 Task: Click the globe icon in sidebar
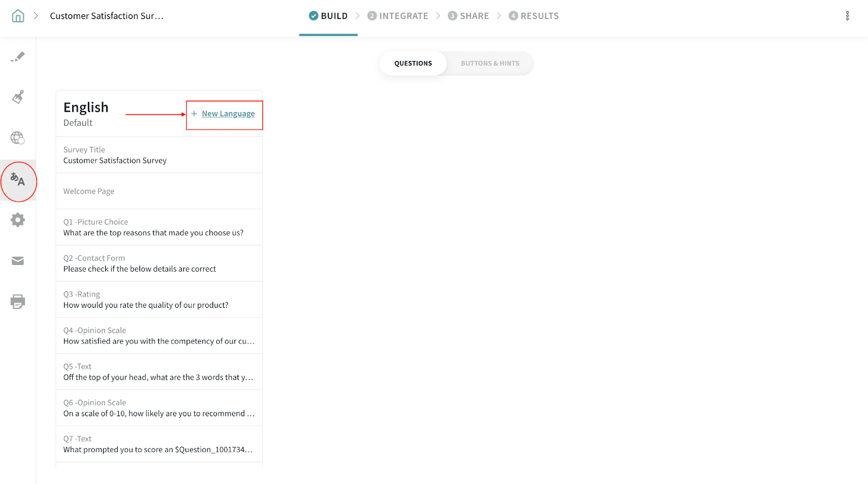coord(18,138)
